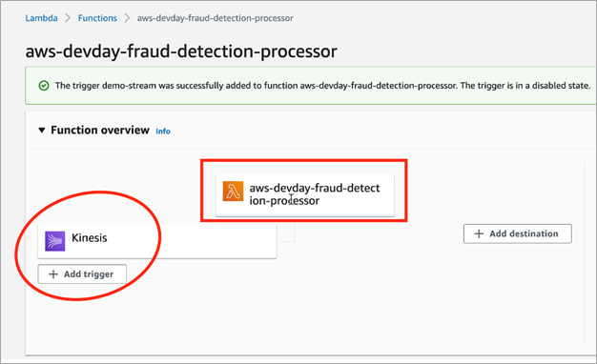This screenshot has height=364, width=597.
Task: Go to the Functions breadcrumb link
Action: [97, 18]
